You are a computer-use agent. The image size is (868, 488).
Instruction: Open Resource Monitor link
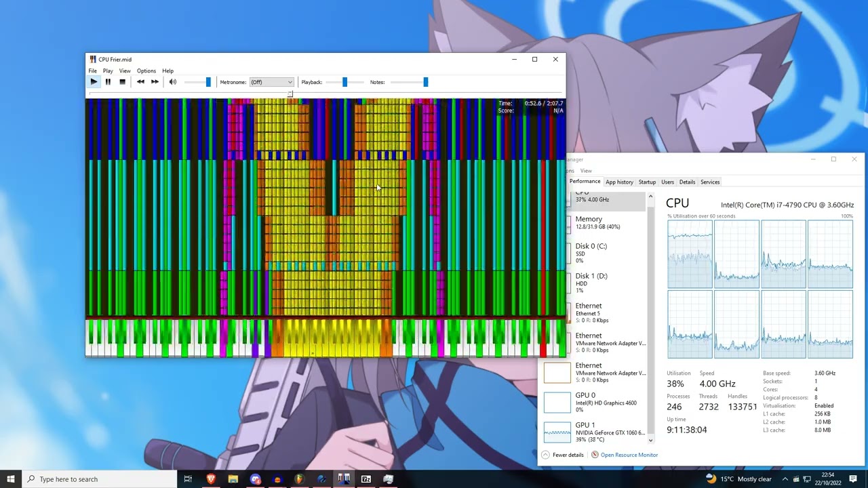(x=629, y=455)
